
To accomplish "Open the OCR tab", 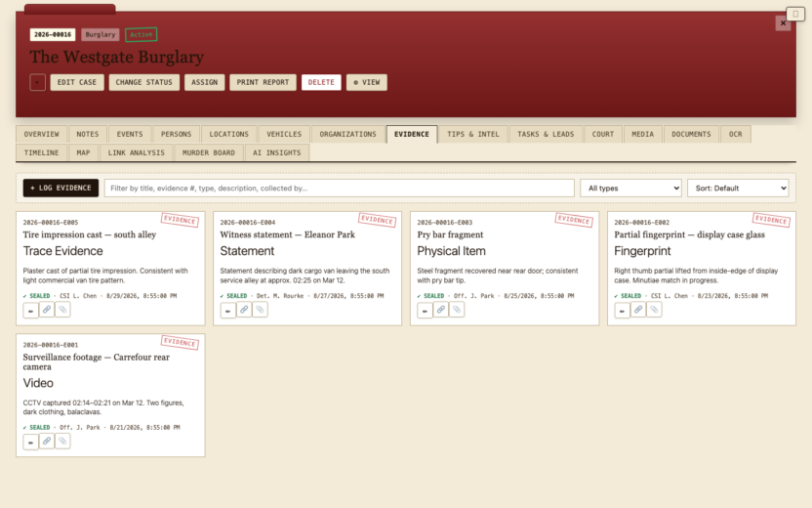I will tap(735, 134).
